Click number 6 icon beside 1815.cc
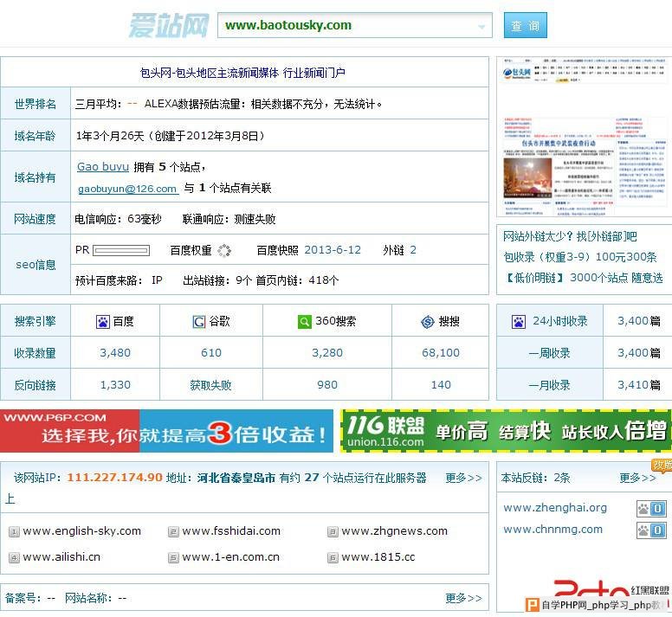Viewport: 672px width, 617px height. point(333,558)
